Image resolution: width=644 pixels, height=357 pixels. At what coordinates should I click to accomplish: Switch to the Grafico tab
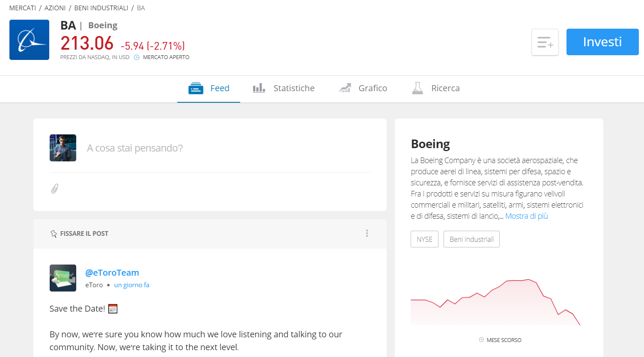click(x=363, y=89)
